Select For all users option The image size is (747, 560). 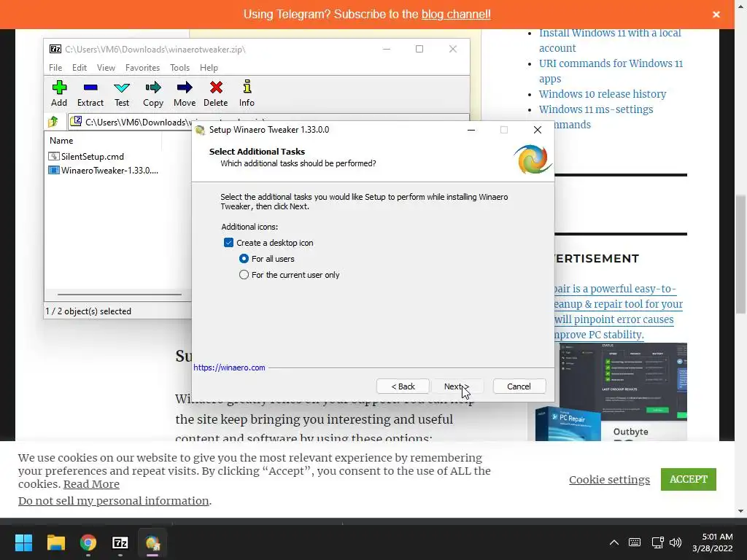pyautogui.click(x=244, y=259)
